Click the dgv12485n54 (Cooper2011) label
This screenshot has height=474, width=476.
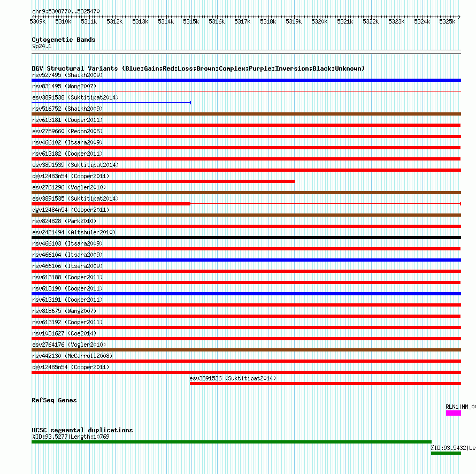(71, 367)
